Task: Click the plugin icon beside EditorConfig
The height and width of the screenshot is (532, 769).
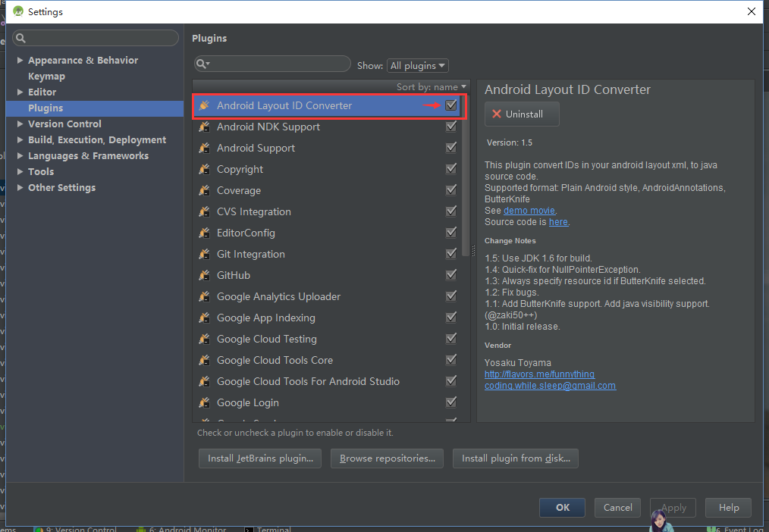Action: coord(204,233)
